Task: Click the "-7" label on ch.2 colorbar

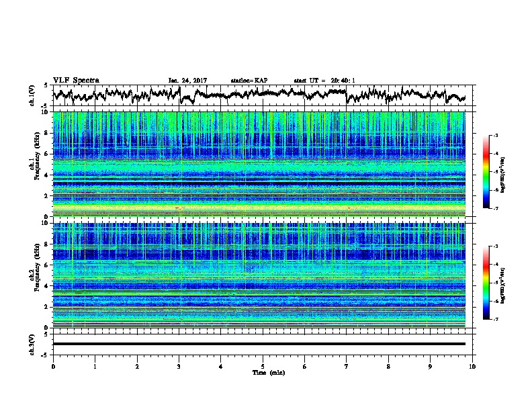Action: coord(495,319)
